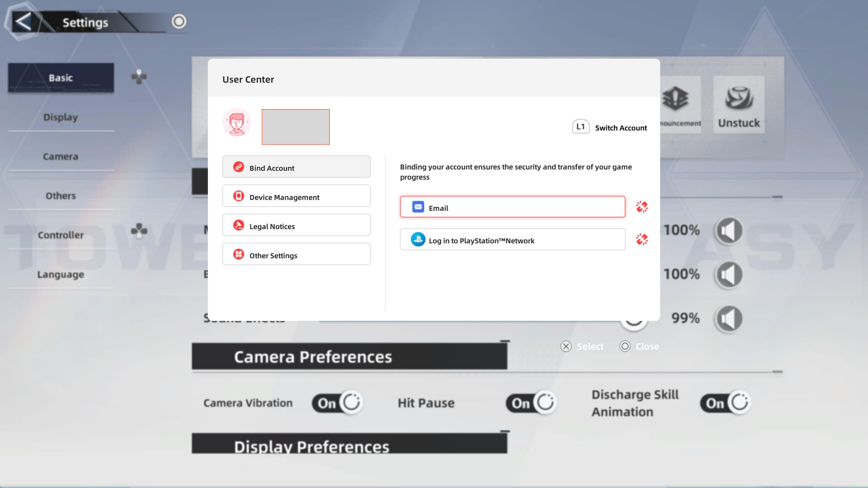Open the Bind Account section
Screen dimensions: 868x488
296,167
